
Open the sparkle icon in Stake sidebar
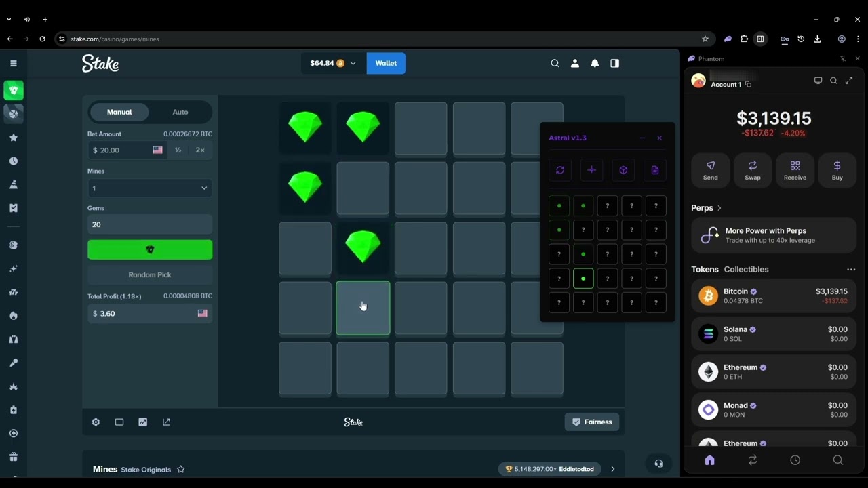pyautogui.click(x=14, y=269)
